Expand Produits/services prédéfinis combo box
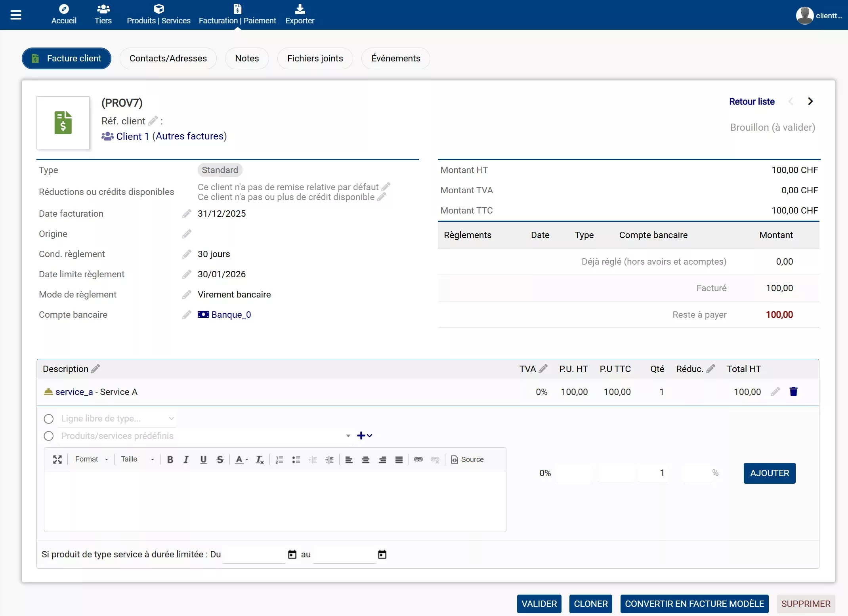This screenshot has width=848, height=616. click(x=348, y=436)
